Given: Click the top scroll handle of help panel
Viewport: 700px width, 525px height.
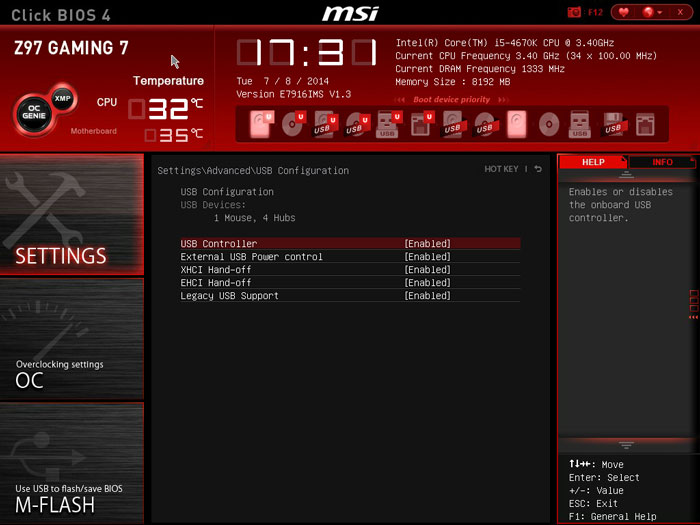Looking at the screenshot, I should 626,175.
